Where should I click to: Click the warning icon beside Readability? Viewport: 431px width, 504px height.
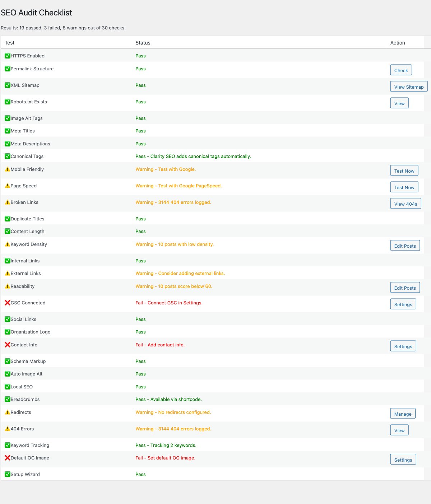[x=8, y=286]
